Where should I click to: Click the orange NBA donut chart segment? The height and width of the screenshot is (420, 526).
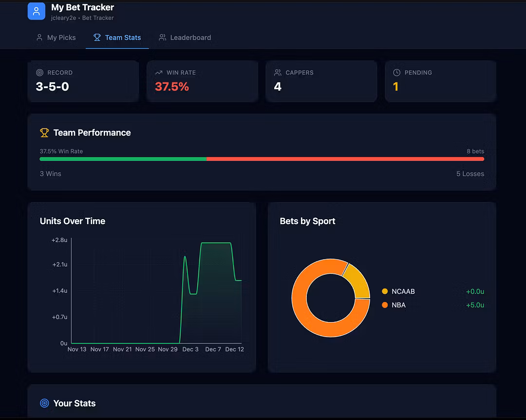312,317
